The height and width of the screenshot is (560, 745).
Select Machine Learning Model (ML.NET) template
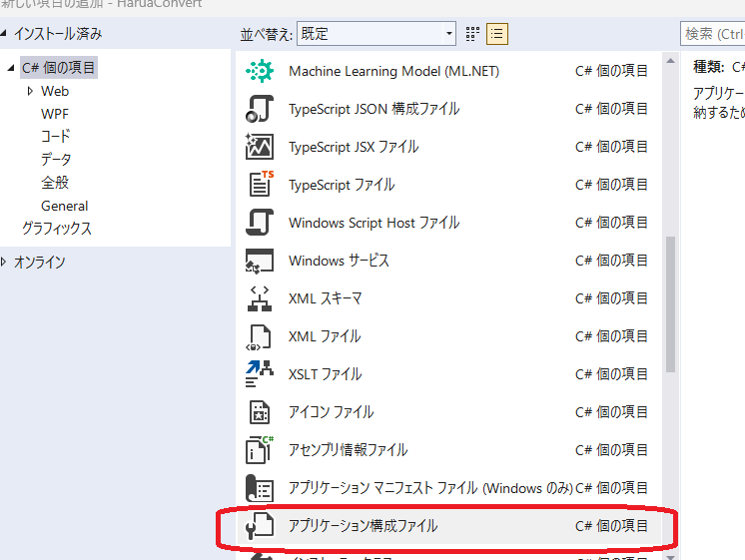(x=448, y=71)
